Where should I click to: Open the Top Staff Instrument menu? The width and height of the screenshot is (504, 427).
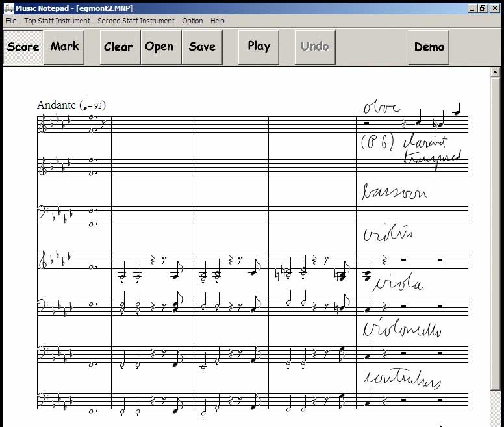point(57,21)
